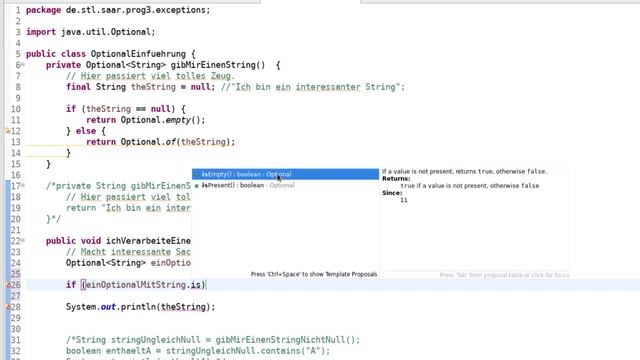The width and height of the screenshot is (640, 360).
Task: Place cursor in 'einOptionalMitString.is' on line 26
Action: 143,285
